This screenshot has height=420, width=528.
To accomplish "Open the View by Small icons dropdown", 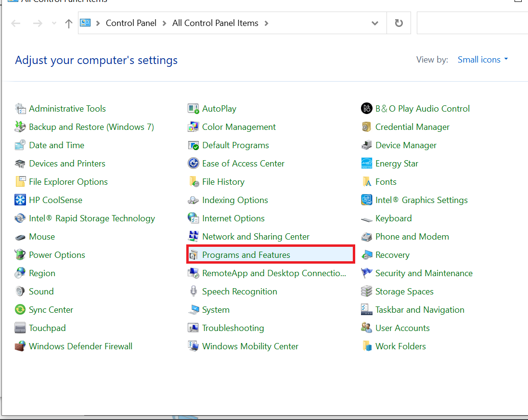I will [483, 60].
